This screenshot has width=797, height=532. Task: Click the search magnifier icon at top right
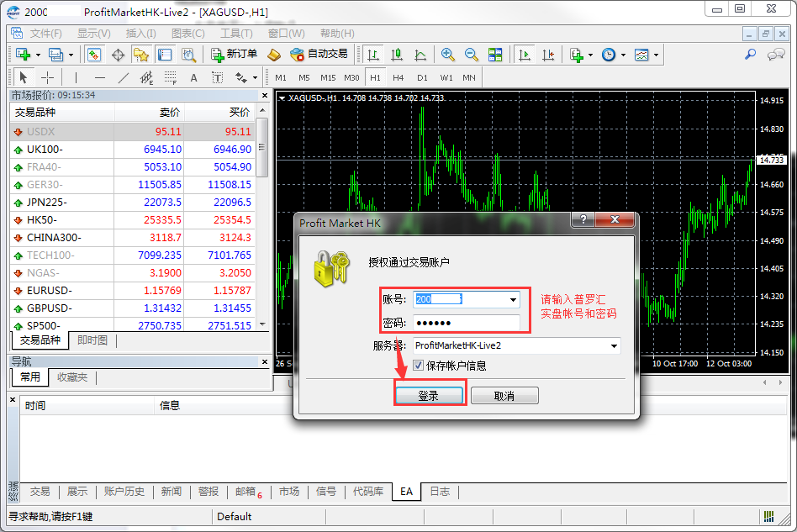click(751, 55)
